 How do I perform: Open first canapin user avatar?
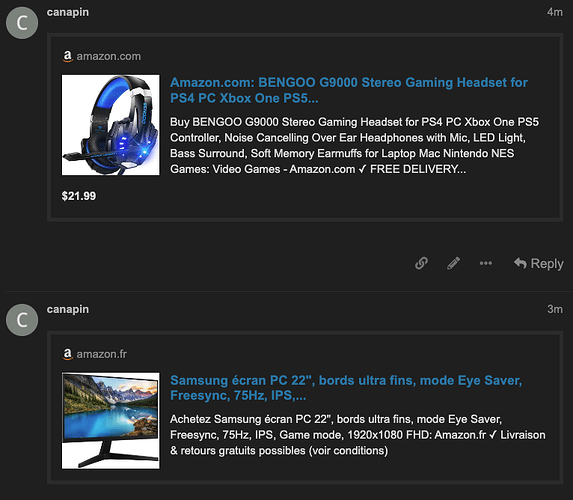pos(22,23)
